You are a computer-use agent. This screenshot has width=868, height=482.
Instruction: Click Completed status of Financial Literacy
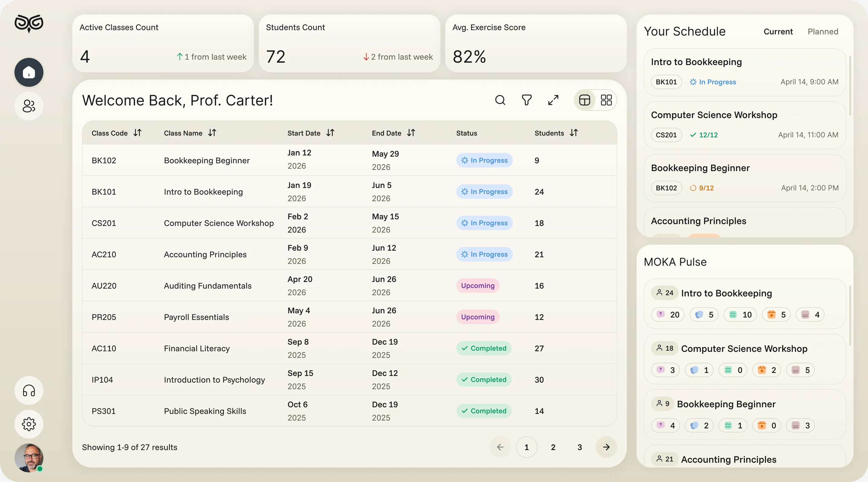pos(484,348)
